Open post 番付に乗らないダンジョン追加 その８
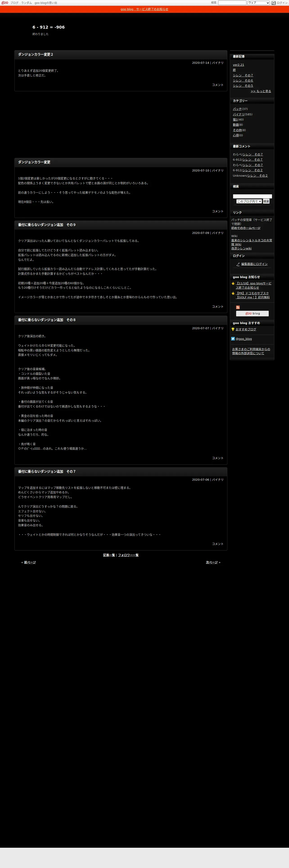Viewport: 289px width, 868px height. 47,320
